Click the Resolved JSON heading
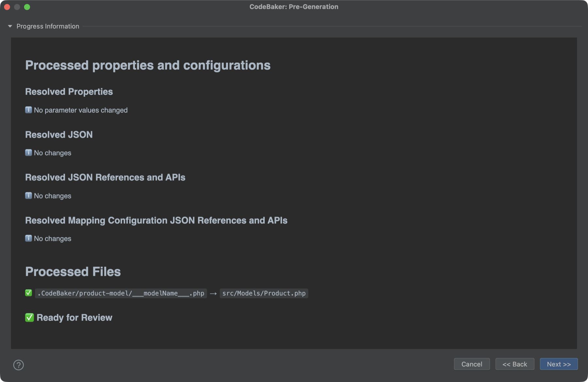 tap(59, 135)
